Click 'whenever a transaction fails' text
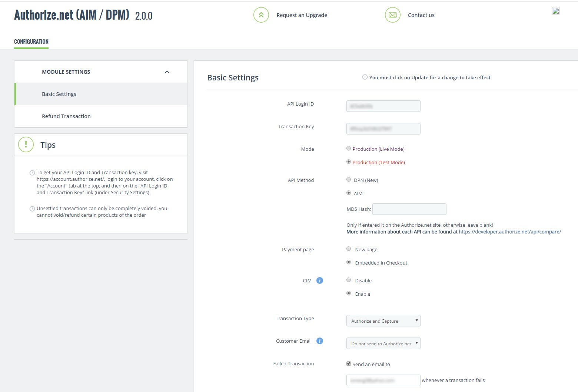The width and height of the screenshot is (578, 392). pyautogui.click(x=453, y=380)
